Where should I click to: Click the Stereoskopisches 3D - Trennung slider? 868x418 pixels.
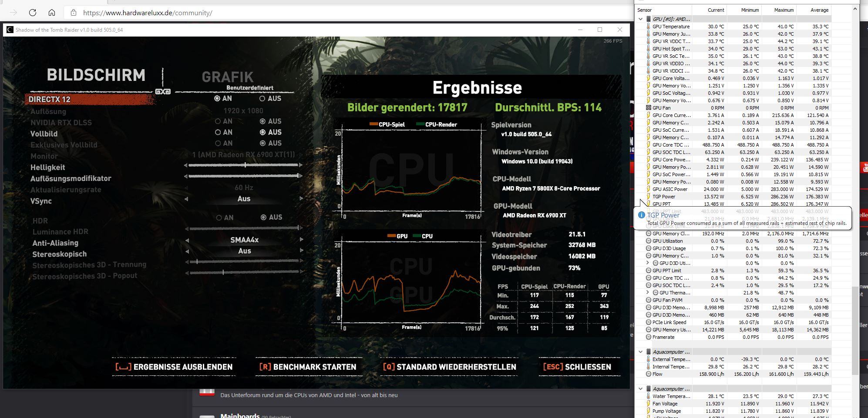click(243, 261)
